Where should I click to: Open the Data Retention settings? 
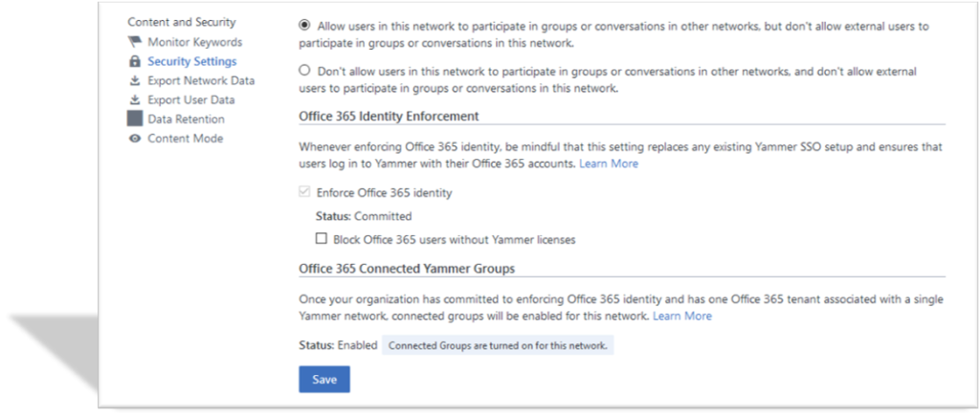(x=186, y=120)
